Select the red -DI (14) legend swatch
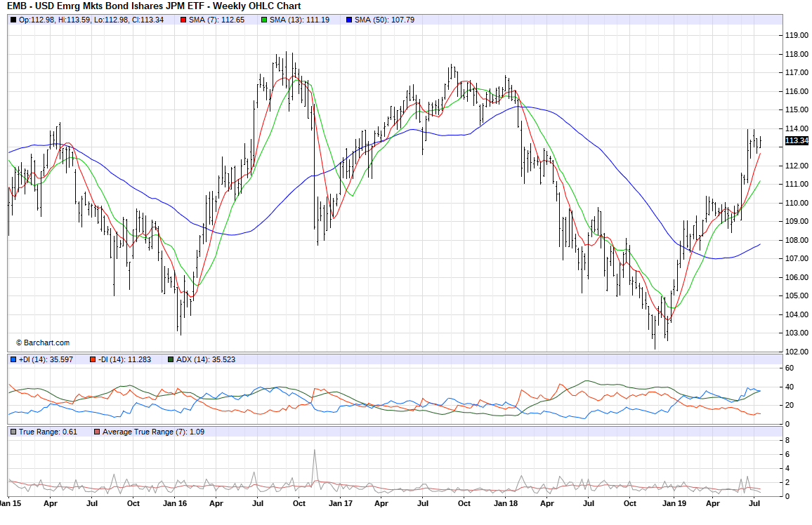The image size is (812, 525). click(x=93, y=359)
